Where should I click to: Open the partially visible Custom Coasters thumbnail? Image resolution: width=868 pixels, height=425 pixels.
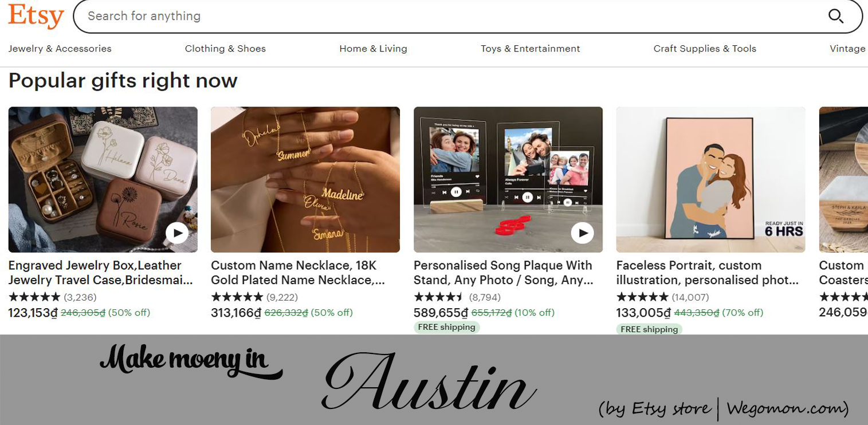tap(843, 179)
